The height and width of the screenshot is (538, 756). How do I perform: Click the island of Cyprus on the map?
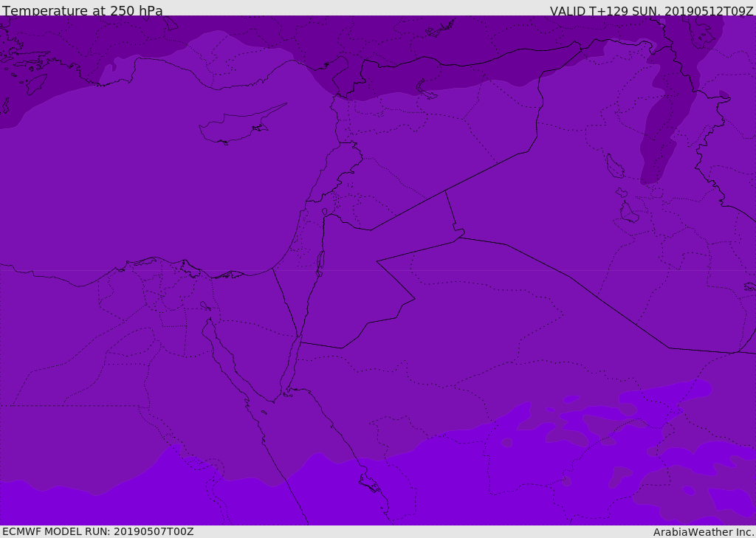[241, 125]
